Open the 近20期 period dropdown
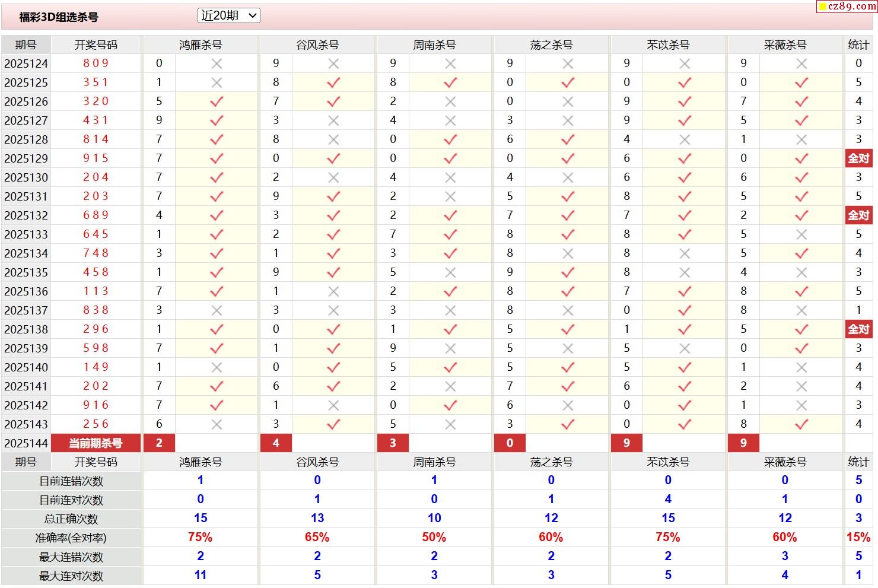This screenshot has height=588, width=878. point(229,16)
